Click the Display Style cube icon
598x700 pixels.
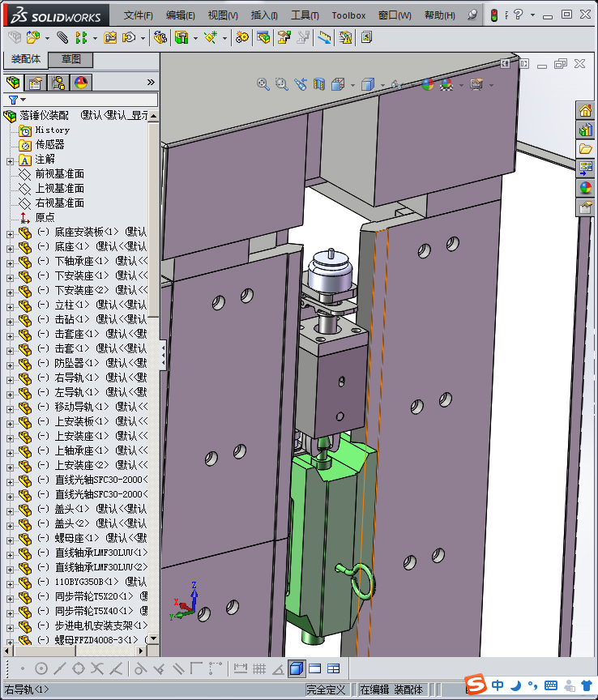(x=368, y=84)
